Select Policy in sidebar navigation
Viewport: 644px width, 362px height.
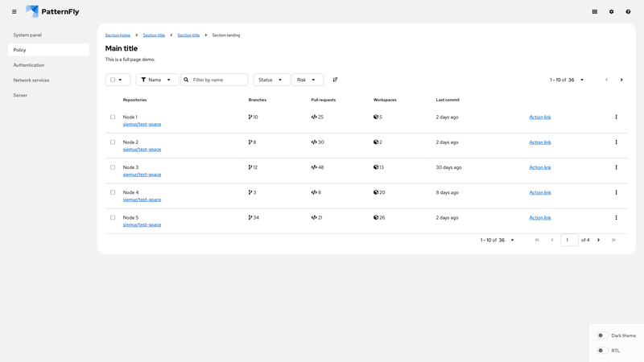[x=48, y=50]
